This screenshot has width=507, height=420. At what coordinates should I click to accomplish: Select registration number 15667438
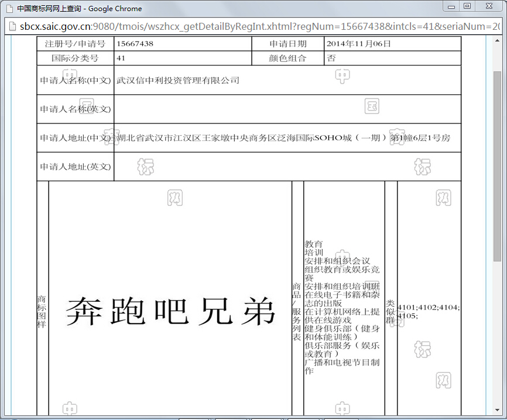point(135,44)
